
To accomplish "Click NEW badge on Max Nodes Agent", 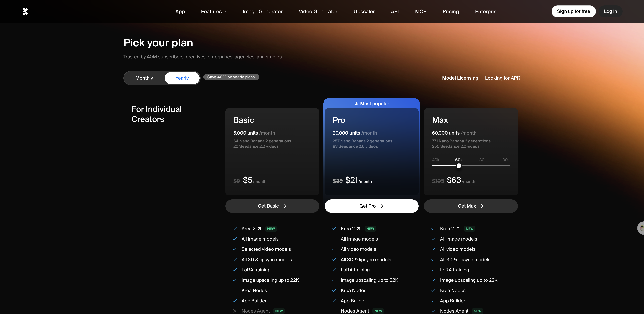I will [x=477, y=311].
